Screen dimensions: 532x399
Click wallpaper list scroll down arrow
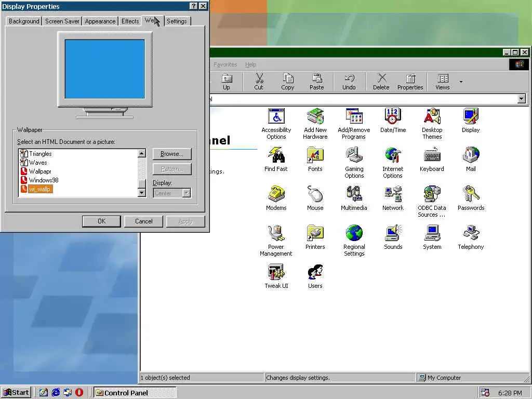click(x=142, y=193)
